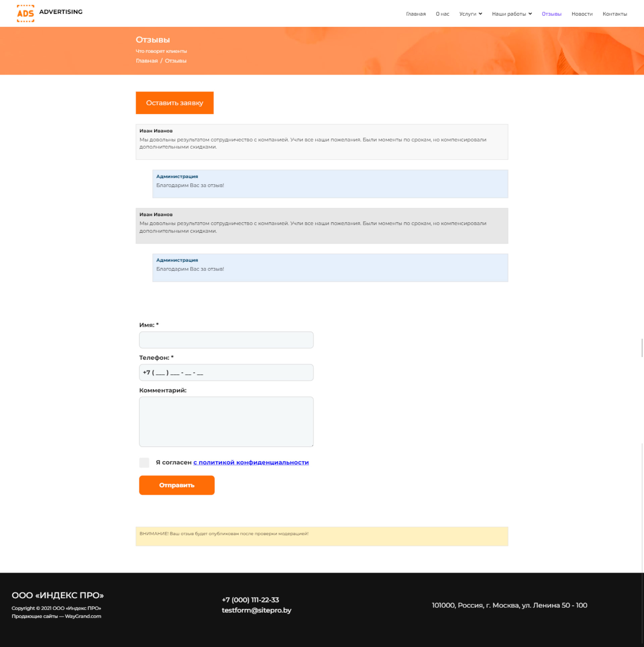Check the privacy policy agreement checkbox

144,462
